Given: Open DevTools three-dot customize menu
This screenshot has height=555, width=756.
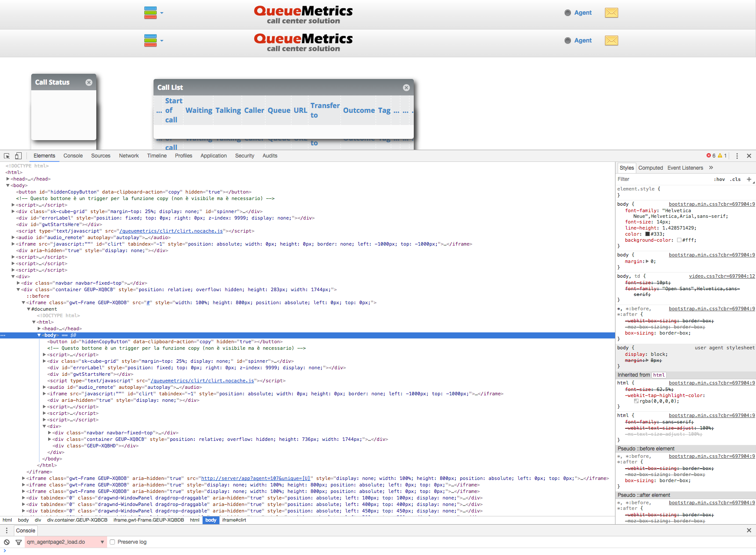Looking at the screenshot, I should click(737, 156).
